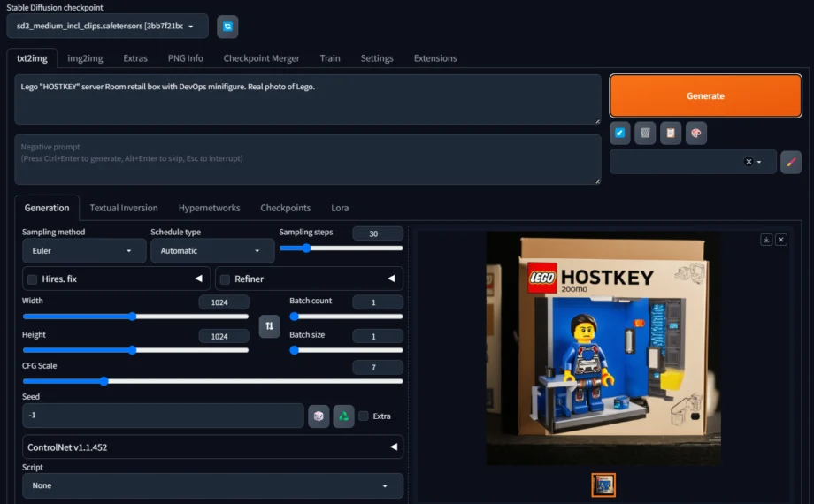
Task: Click the read generation parameters arrow icon
Action: 620,133
